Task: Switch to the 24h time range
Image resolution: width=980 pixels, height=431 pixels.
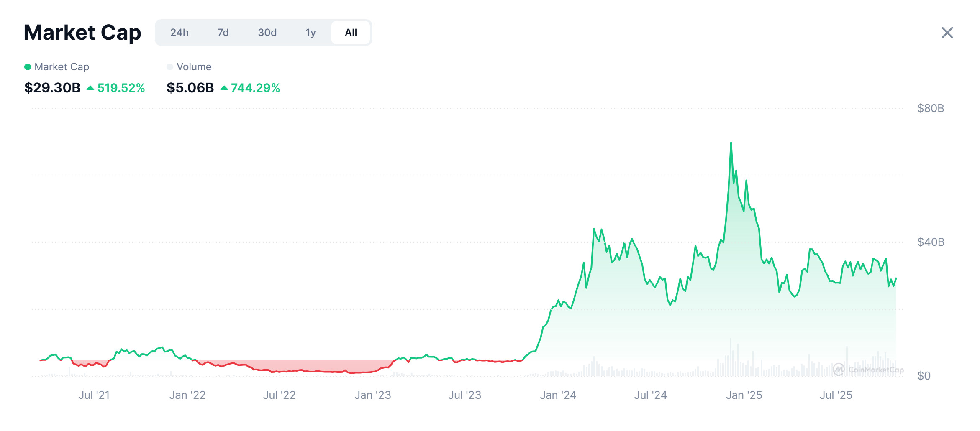Action: point(179,33)
